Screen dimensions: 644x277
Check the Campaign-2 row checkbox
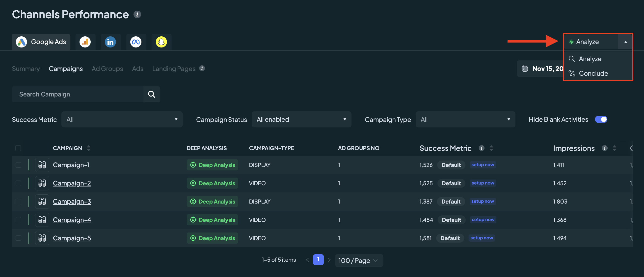point(18,183)
